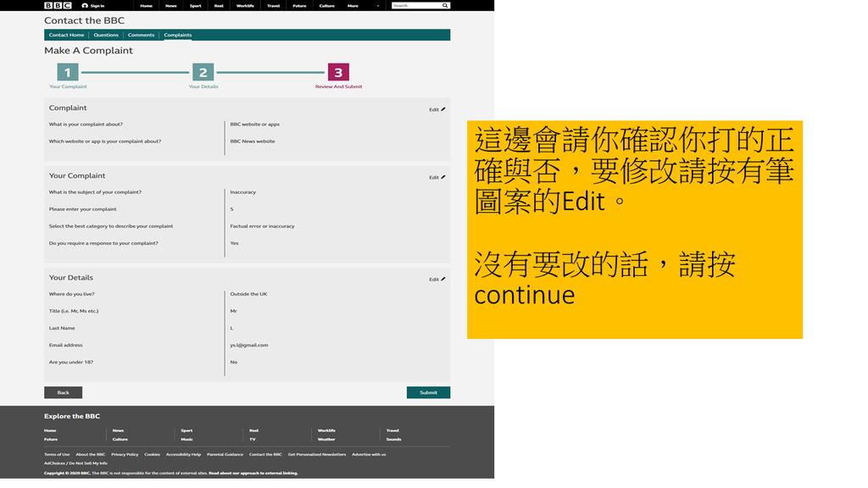Open the Sounds footer link
Viewport: 868px width, 488px height.
[393, 440]
